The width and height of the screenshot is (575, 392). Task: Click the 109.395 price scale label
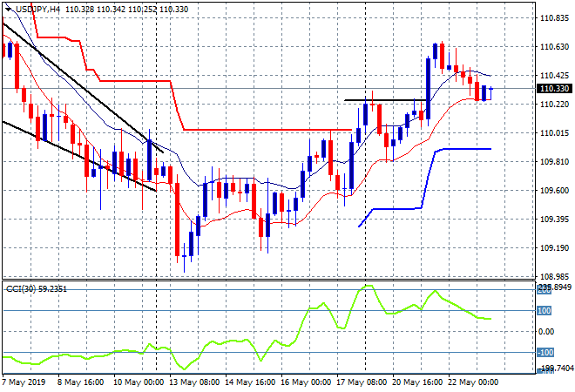(554, 220)
